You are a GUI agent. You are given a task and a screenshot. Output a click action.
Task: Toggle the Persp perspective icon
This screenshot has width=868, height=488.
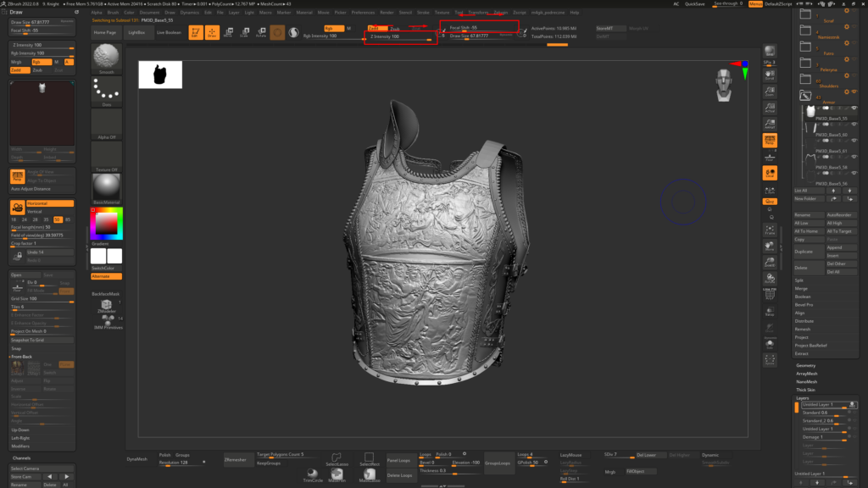[x=770, y=140]
